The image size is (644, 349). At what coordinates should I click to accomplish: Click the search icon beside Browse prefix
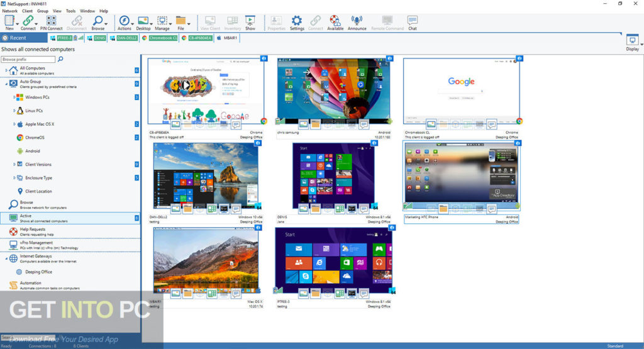60,59
